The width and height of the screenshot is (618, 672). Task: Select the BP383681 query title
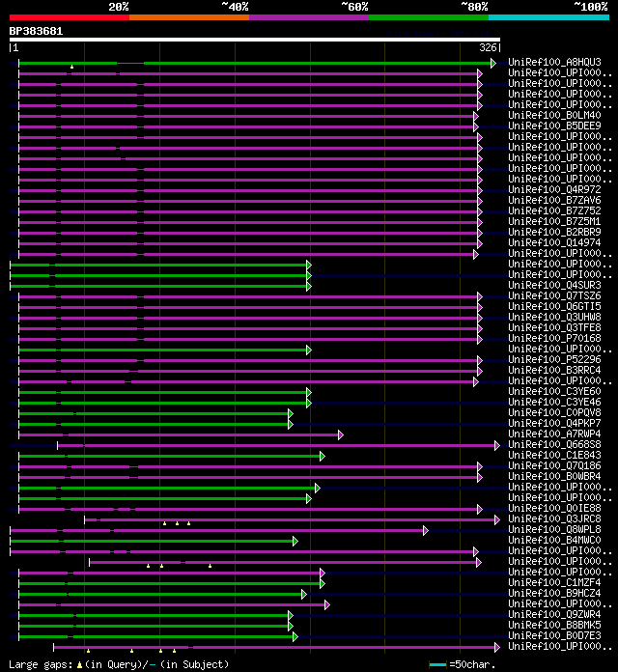tap(36, 31)
